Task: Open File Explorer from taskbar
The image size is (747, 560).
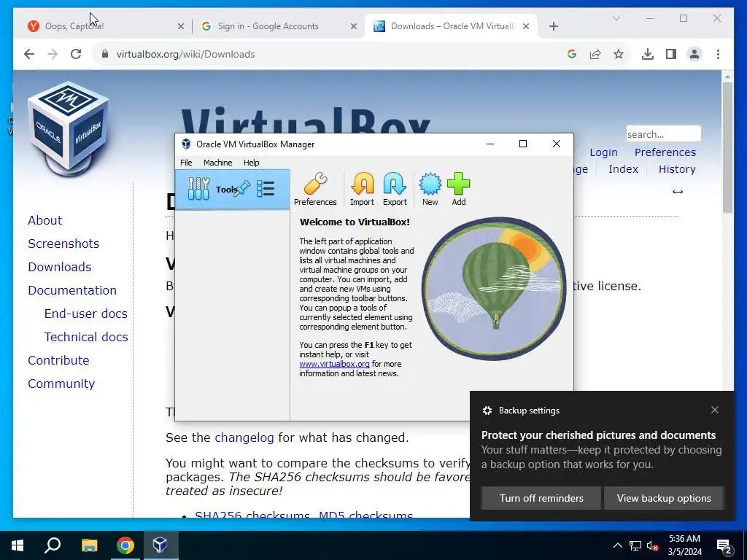Action: (x=89, y=545)
